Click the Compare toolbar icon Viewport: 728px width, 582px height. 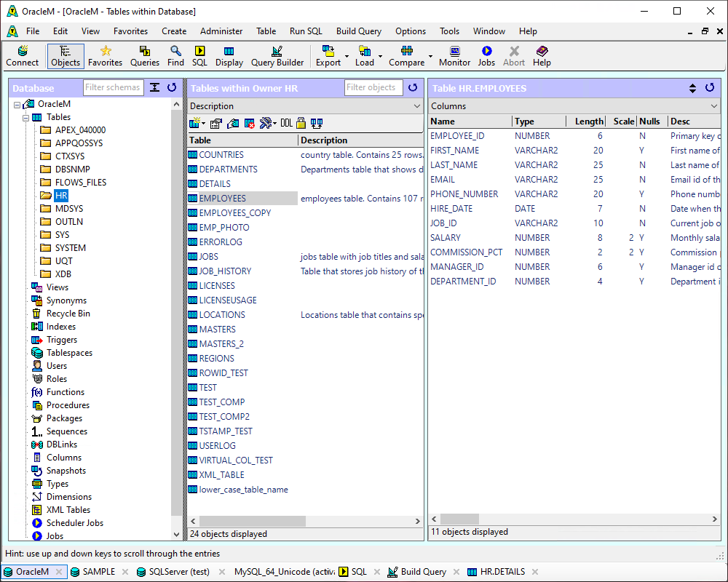click(407, 56)
